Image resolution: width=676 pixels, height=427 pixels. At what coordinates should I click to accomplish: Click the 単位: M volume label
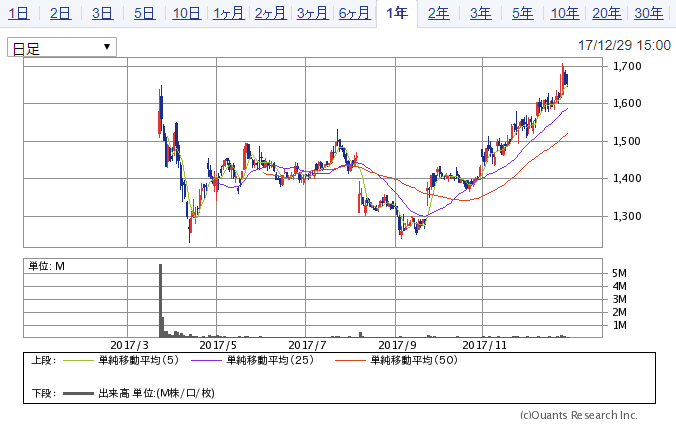point(47,266)
